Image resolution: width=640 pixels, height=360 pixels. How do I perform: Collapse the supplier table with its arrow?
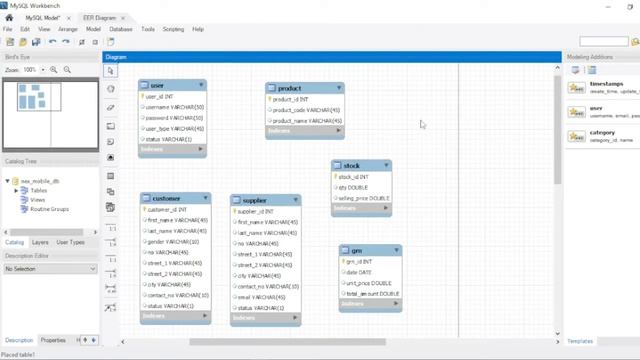point(296,200)
